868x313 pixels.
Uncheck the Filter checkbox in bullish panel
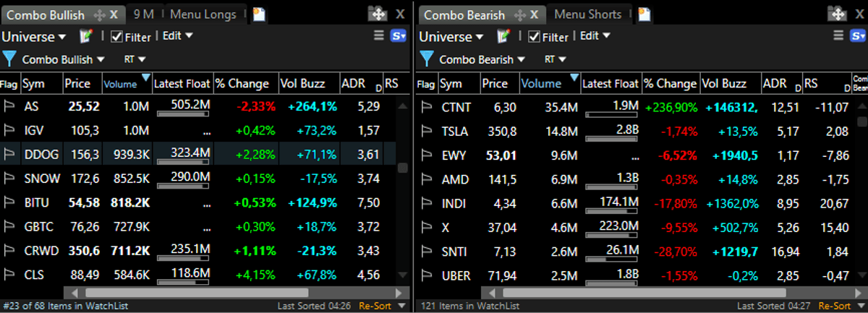click(x=116, y=36)
